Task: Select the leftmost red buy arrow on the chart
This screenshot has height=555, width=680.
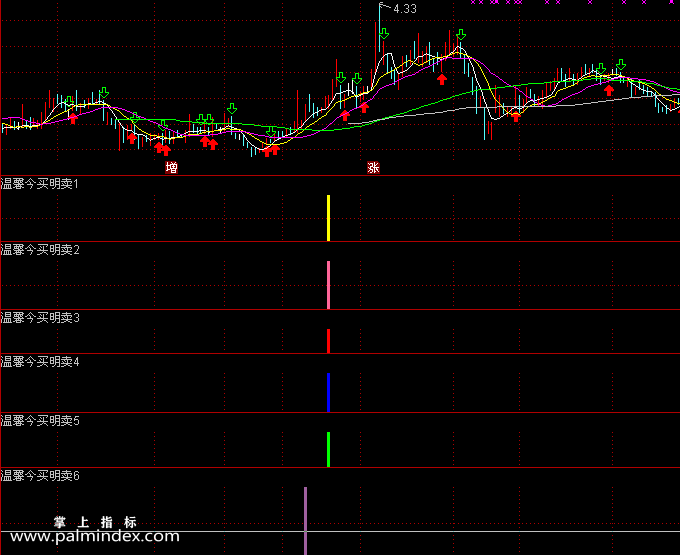Action: (73, 118)
